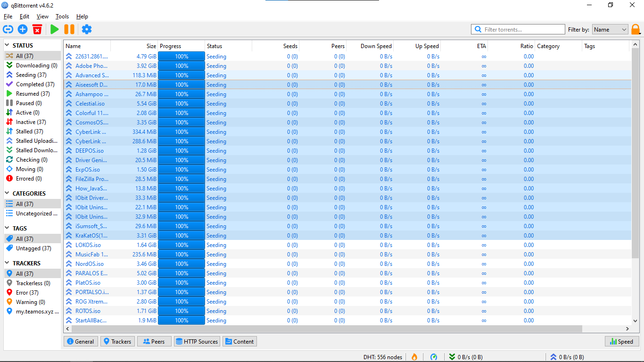Click the Add Torrent File plus icon
The height and width of the screenshot is (362, 644).
tap(23, 29)
